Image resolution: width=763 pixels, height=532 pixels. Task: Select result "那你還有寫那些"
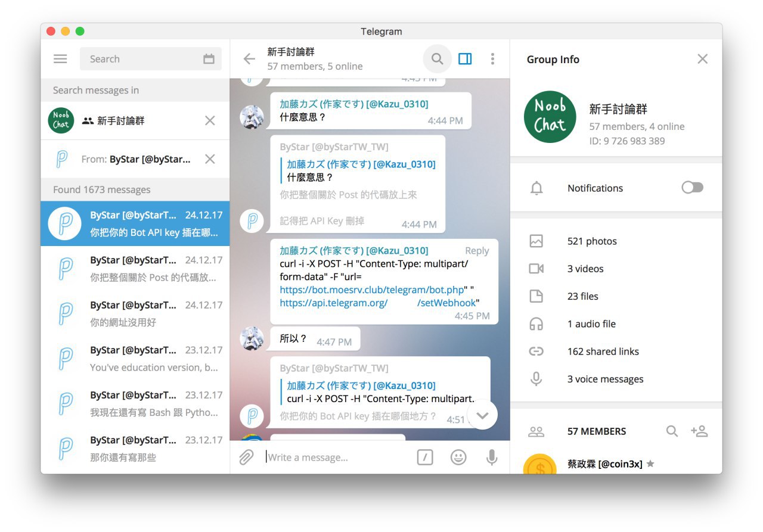pos(135,449)
